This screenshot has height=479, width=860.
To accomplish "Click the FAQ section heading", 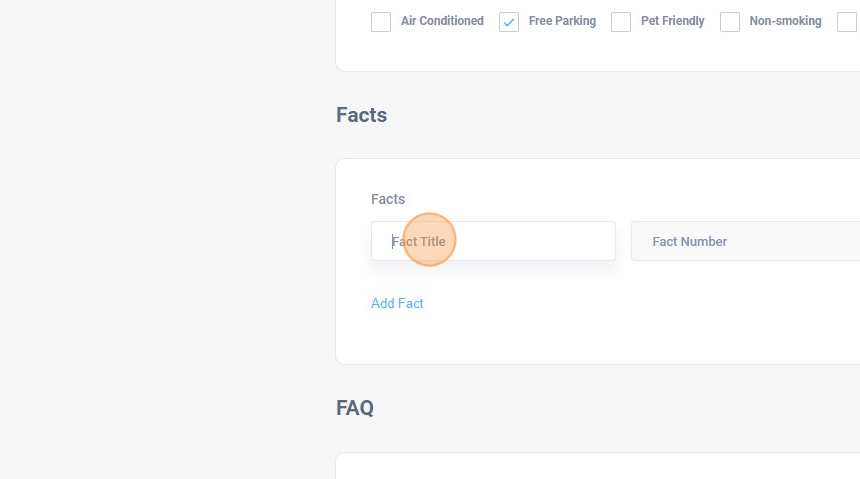I will pyautogui.click(x=355, y=408).
